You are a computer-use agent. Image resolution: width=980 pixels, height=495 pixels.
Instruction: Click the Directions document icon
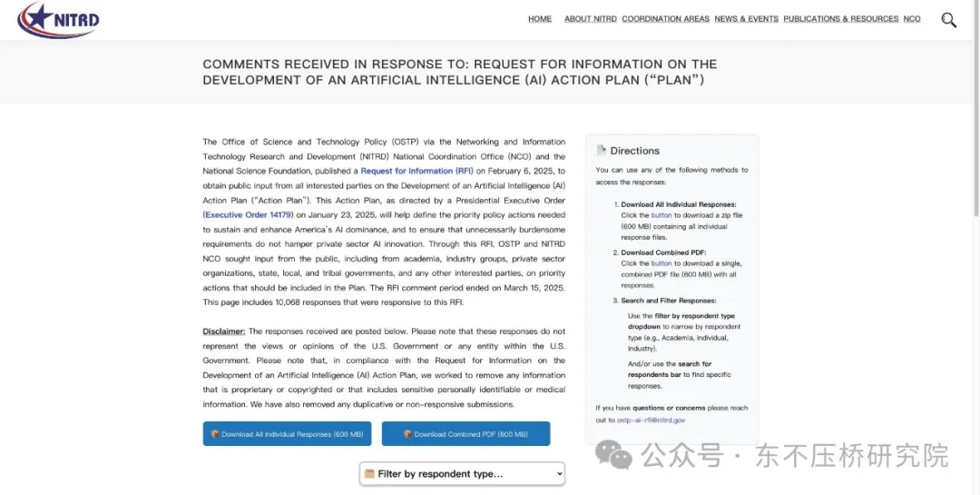[602, 150]
